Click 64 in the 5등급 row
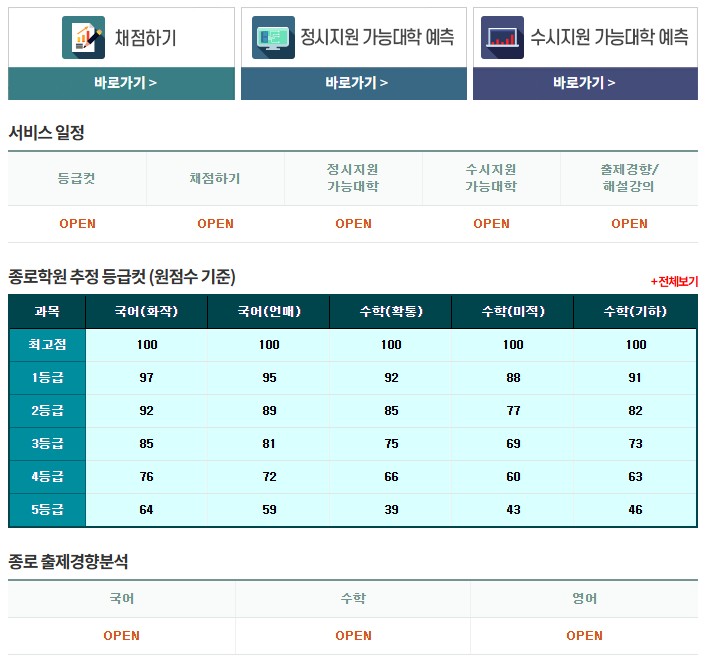This screenshot has height=663, width=705. pos(147,510)
